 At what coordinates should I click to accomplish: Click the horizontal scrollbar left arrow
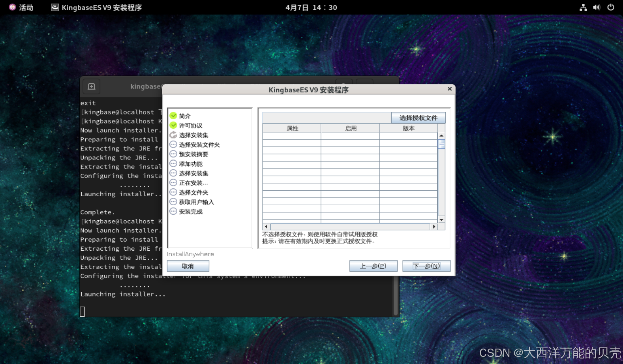(x=266, y=227)
